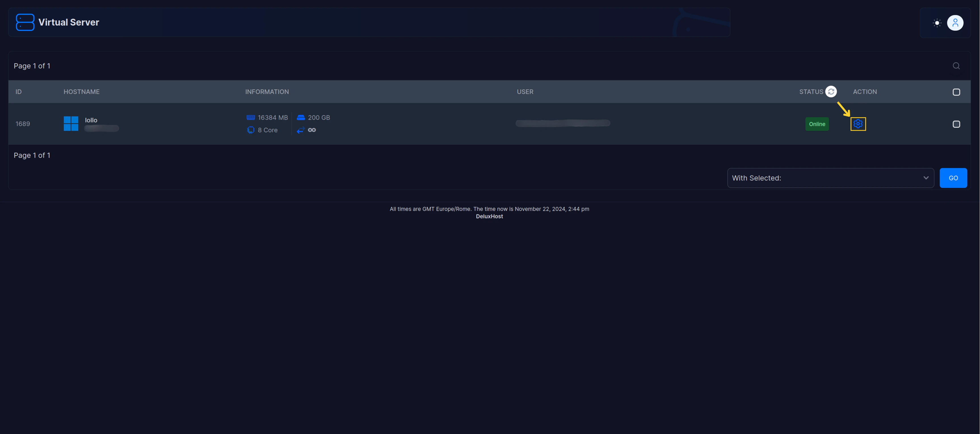980x434 pixels.
Task: Click the lollo hostname
Action: pyautogui.click(x=91, y=120)
